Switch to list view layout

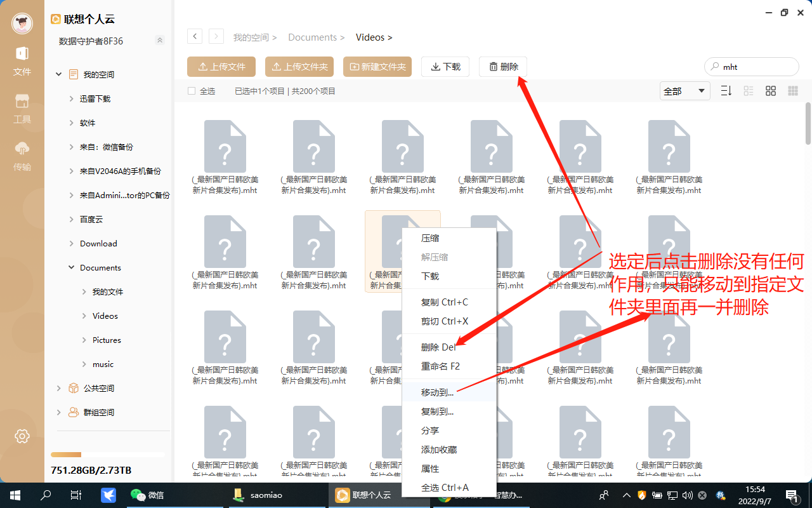tap(749, 91)
